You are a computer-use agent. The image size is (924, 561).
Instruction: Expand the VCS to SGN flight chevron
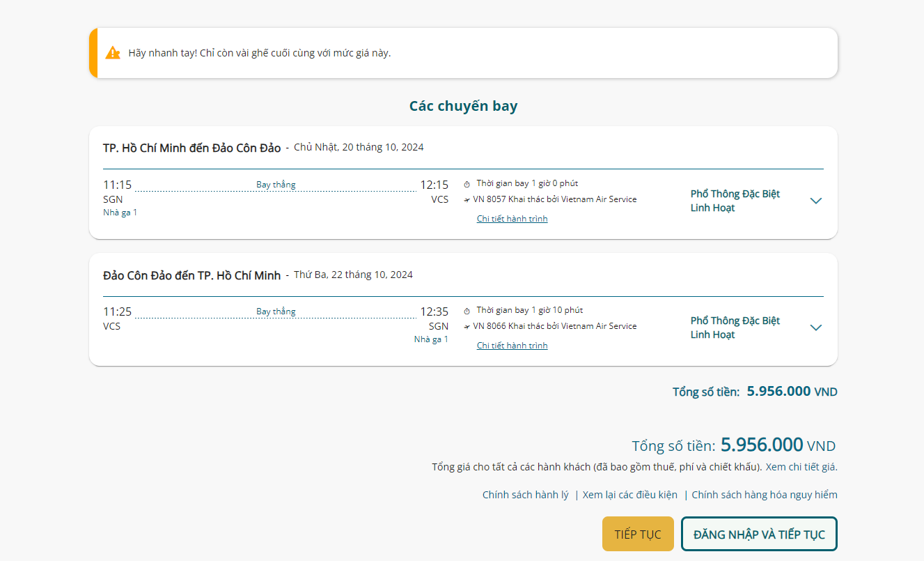(816, 328)
